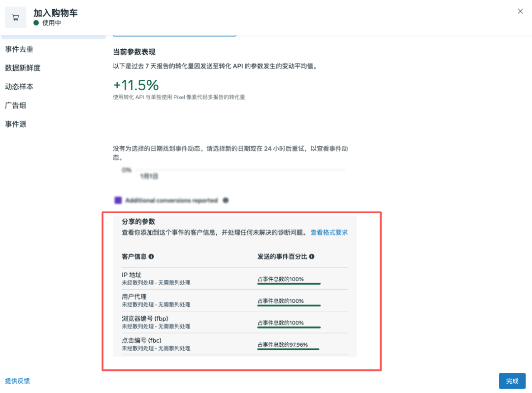Click the shopping cart event icon

(x=15, y=18)
